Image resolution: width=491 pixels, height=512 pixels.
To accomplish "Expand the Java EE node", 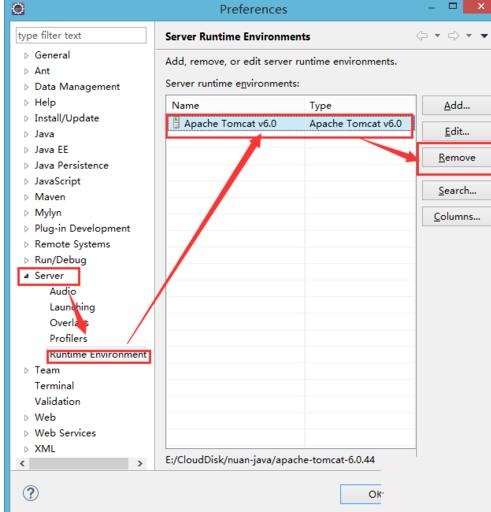I will [26, 150].
